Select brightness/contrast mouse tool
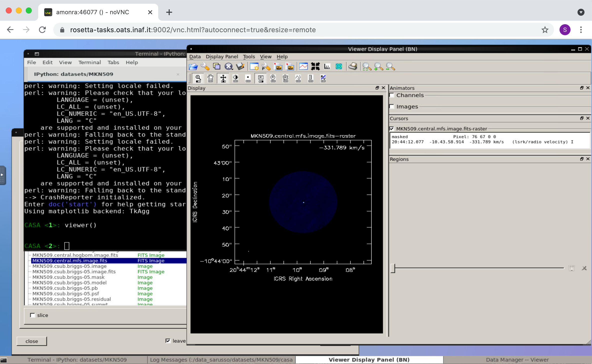Viewport: 592px width, 364px height. (235, 79)
